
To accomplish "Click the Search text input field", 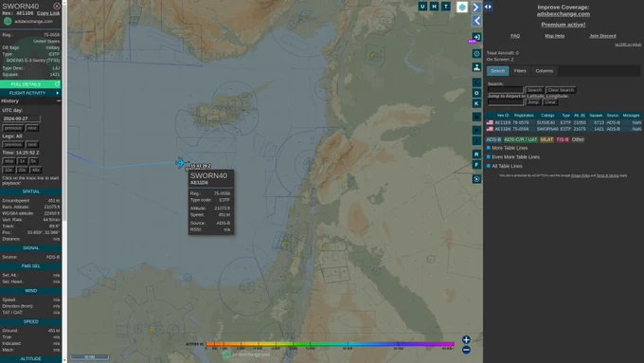I will tap(506, 90).
